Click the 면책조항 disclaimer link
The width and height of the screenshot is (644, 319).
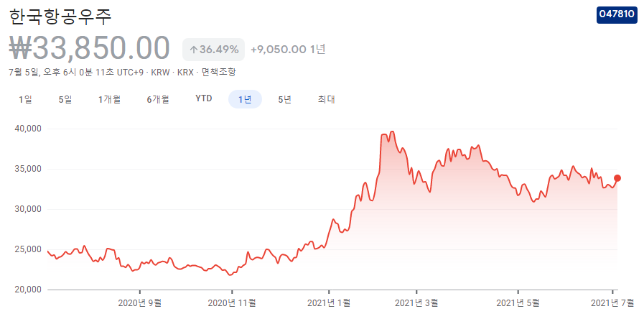pyautogui.click(x=219, y=73)
